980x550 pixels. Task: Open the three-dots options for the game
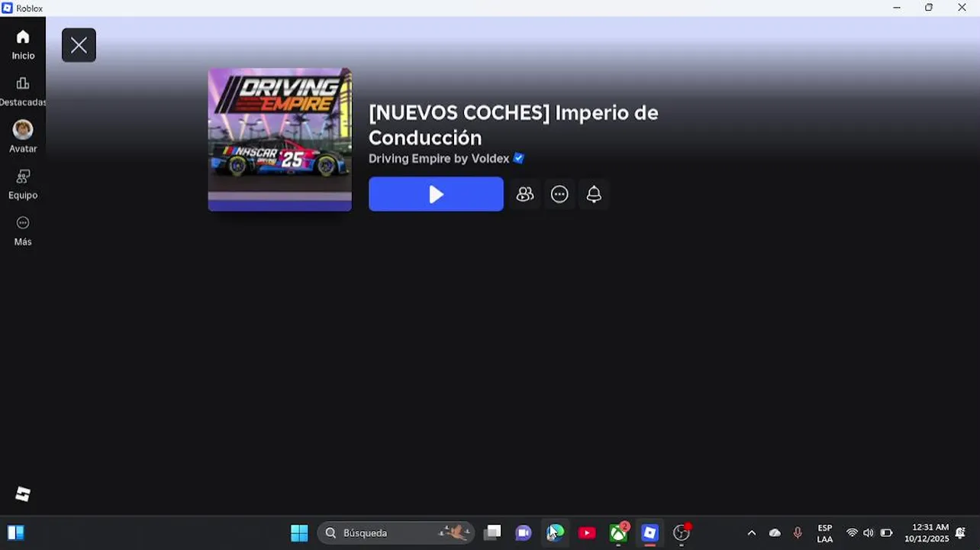point(559,194)
